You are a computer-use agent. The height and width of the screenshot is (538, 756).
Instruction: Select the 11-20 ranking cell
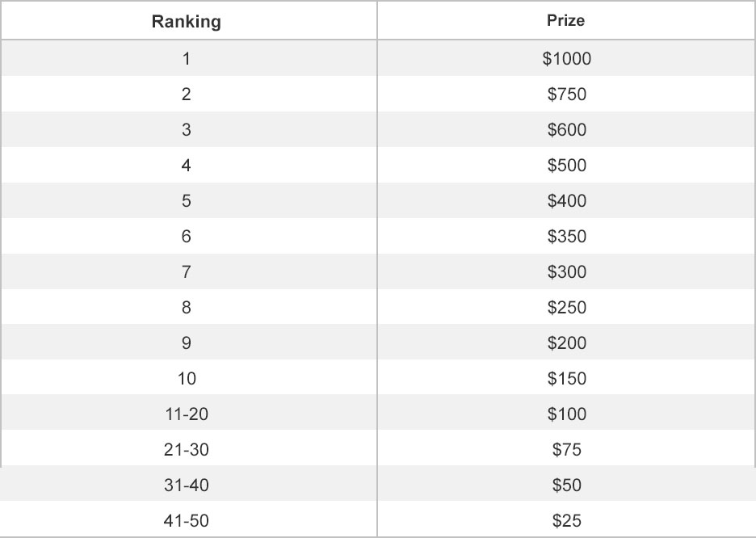coord(187,414)
